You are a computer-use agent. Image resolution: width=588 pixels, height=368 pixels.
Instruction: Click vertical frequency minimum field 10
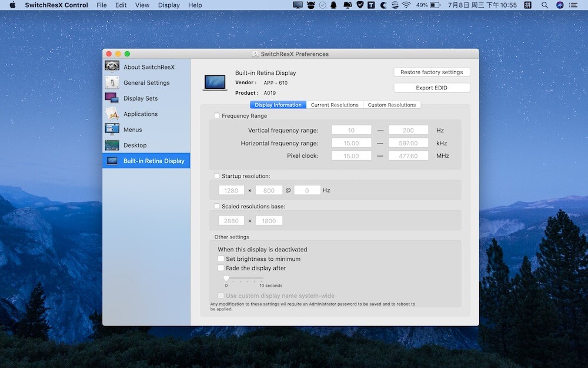point(352,130)
